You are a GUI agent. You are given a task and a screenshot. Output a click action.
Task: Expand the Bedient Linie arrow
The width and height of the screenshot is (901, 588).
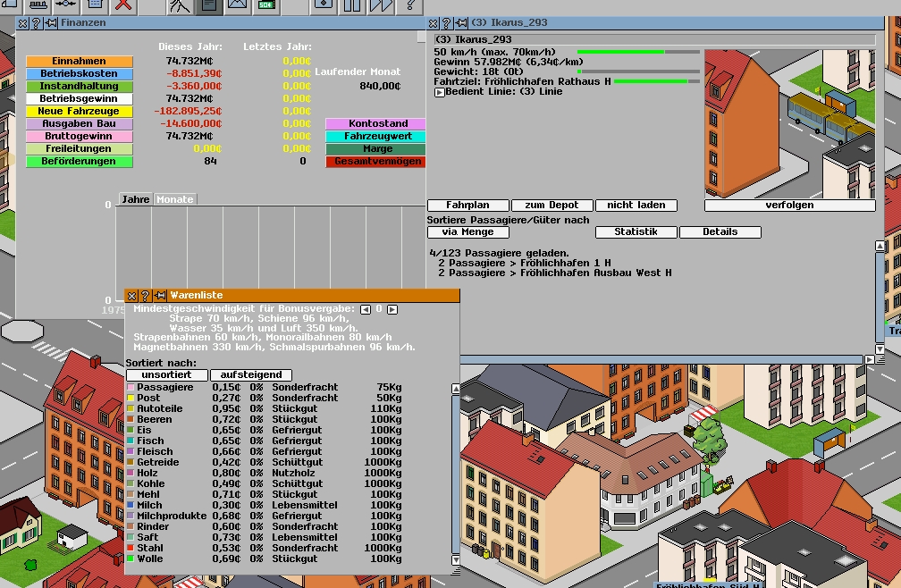[439, 92]
